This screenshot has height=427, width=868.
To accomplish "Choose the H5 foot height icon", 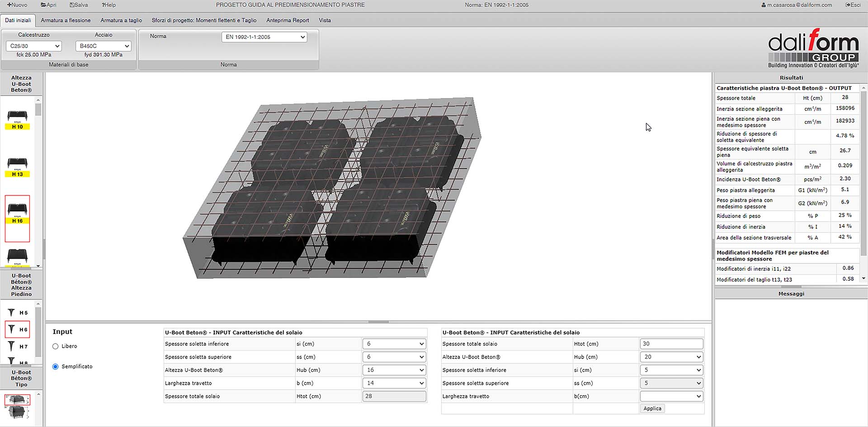I will (17, 313).
